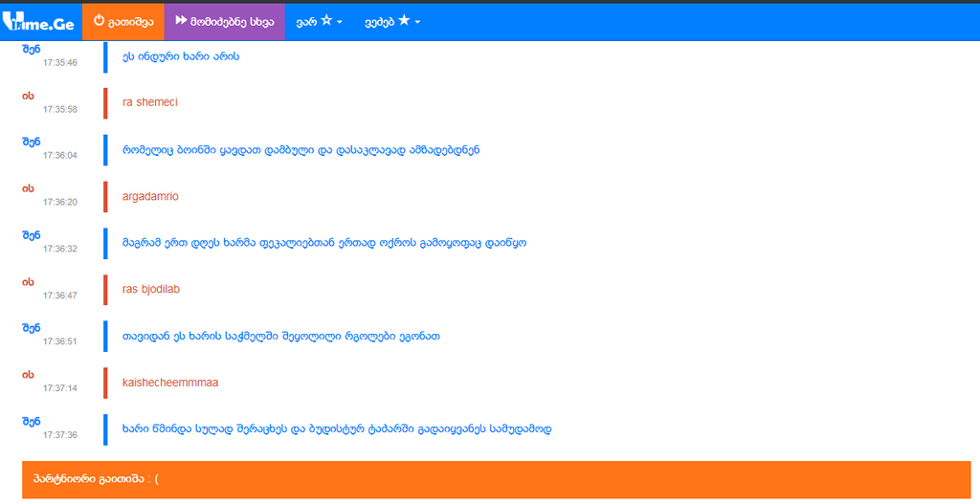Click the timestamp 17:35:58
The width and height of the screenshot is (980, 504).
point(60,109)
